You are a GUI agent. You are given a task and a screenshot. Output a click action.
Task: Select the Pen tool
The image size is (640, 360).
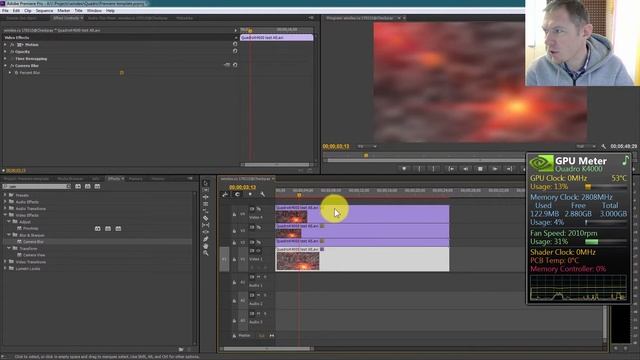[x=206, y=239]
